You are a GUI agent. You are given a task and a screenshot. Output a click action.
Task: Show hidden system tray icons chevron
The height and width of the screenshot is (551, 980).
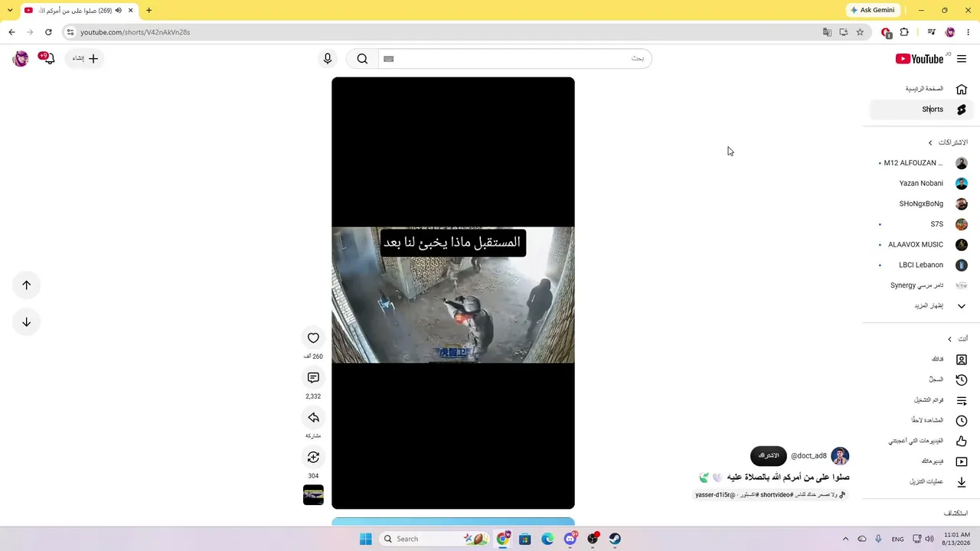tap(845, 539)
